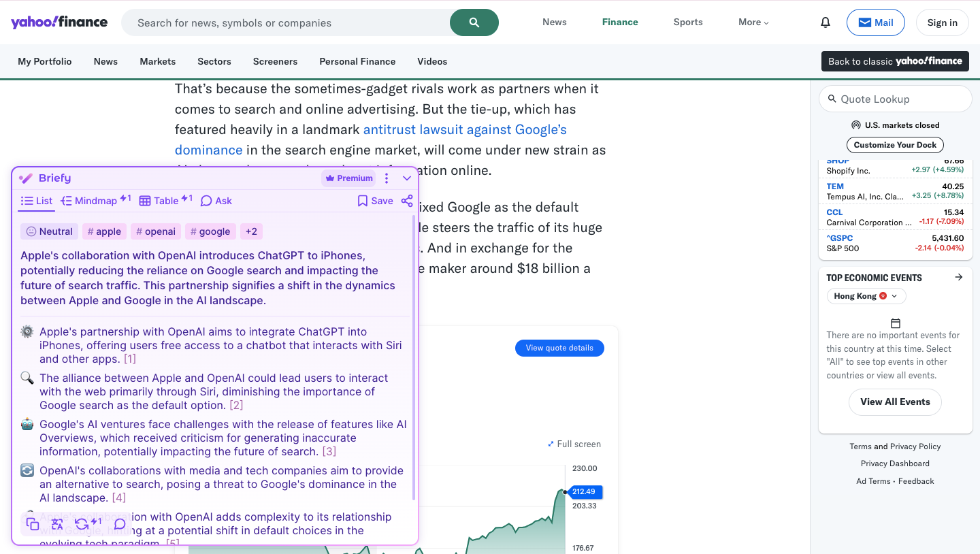
Task: Click the Neutral sentiment tag
Action: tap(49, 231)
